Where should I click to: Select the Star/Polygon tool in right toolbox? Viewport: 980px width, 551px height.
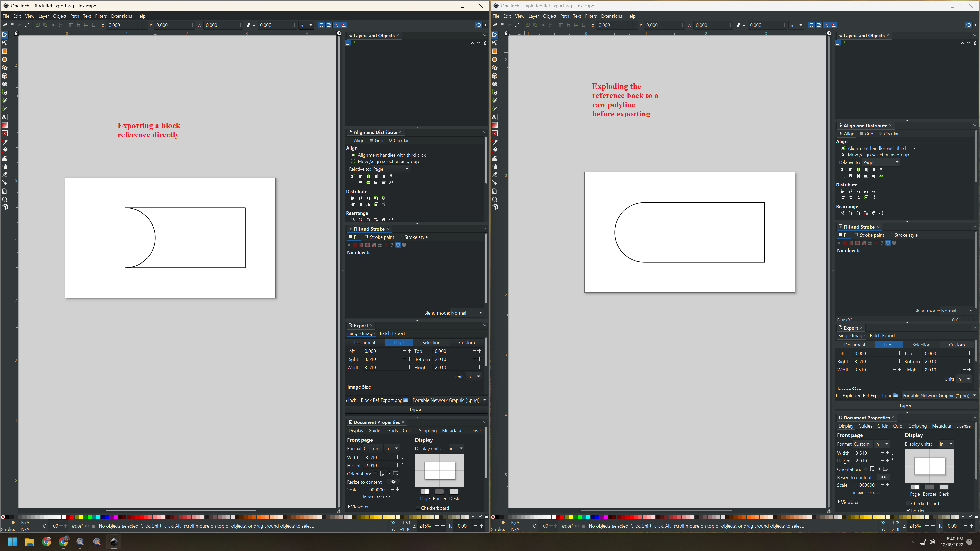495,68
